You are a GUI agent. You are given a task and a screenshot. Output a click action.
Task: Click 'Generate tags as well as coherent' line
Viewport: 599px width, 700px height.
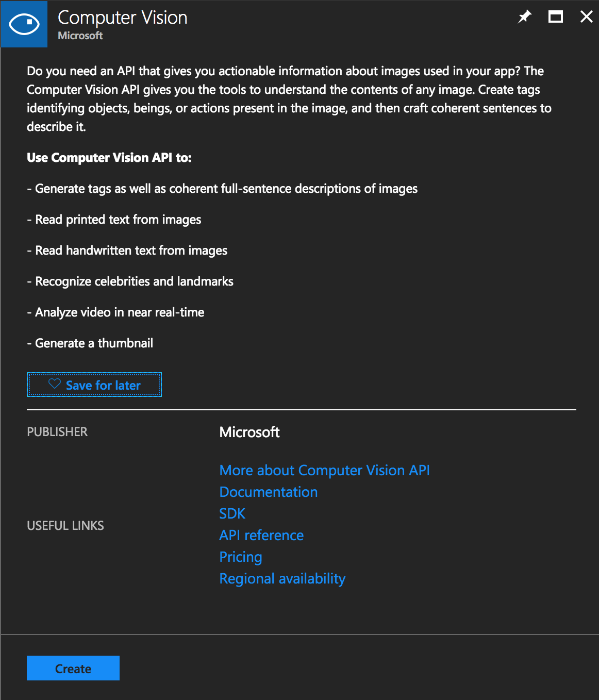click(222, 189)
